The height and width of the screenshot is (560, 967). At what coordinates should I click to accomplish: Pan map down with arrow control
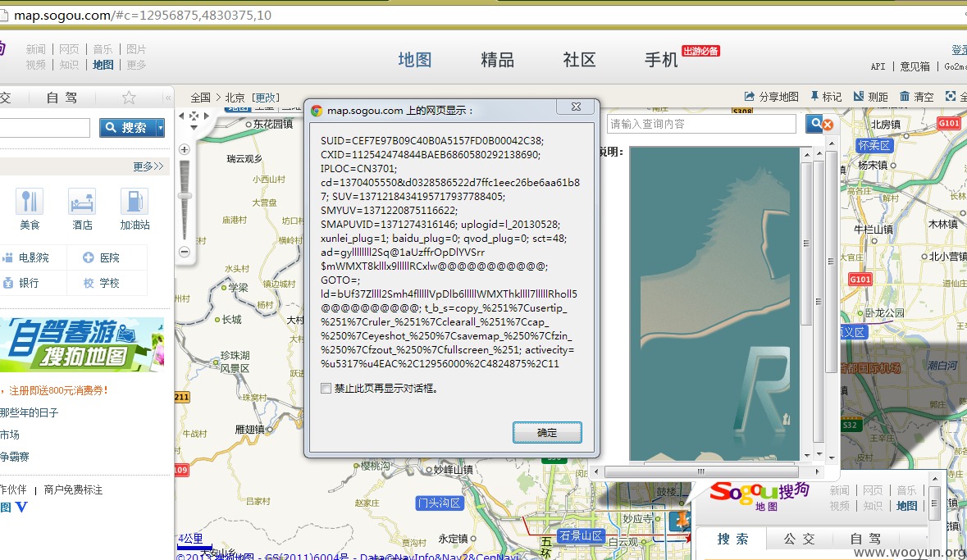[194, 128]
